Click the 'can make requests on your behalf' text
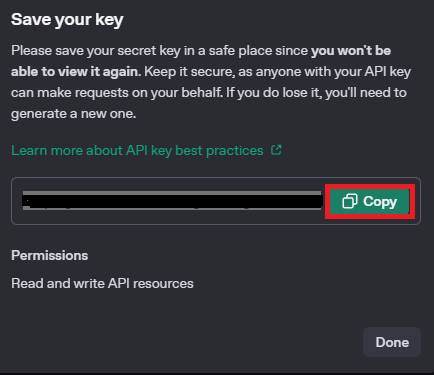This screenshot has width=434, height=375. [x=116, y=93]
